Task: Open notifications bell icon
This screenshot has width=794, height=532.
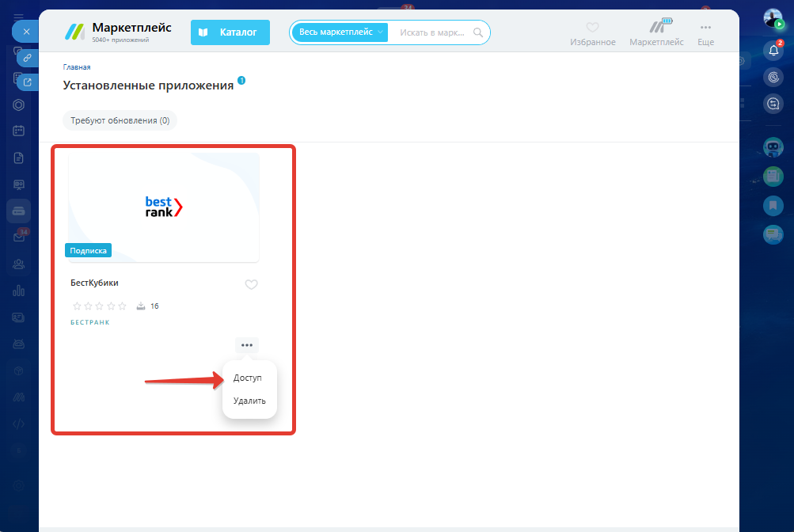Action: click(x=773, y=51)
